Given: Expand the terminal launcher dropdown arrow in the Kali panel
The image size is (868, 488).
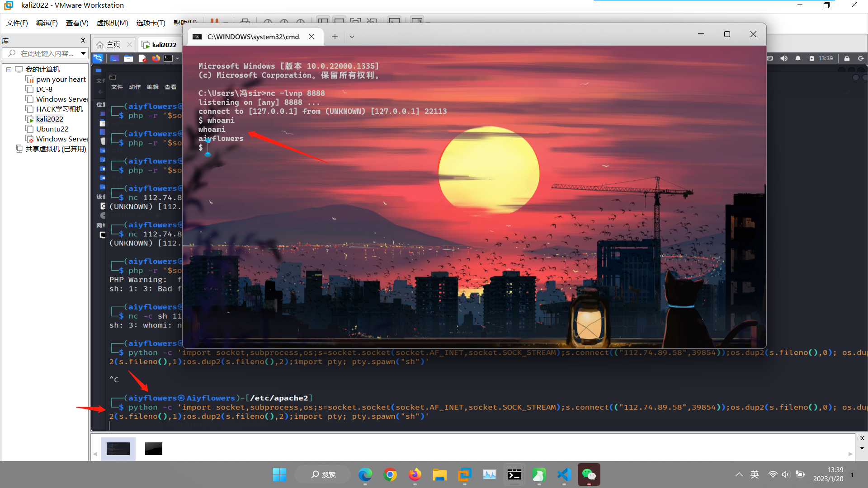Looking at the screenshot, I should tap(178, 58).
